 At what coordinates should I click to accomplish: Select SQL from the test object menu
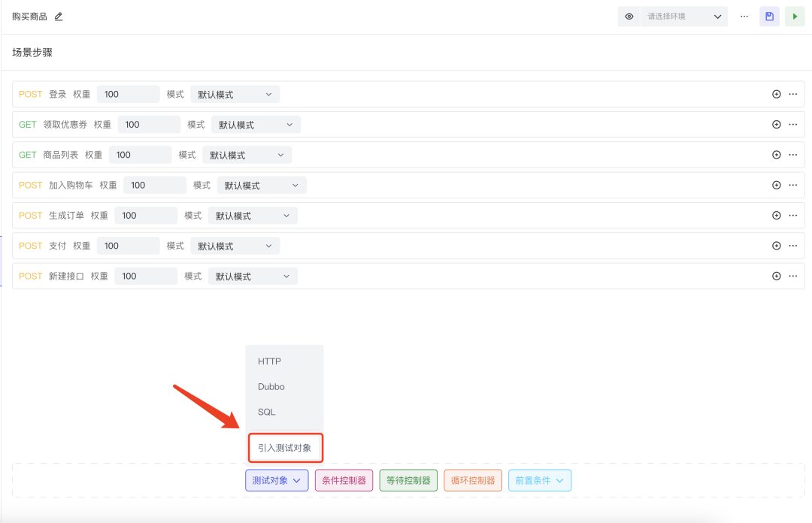click(284, 413)
